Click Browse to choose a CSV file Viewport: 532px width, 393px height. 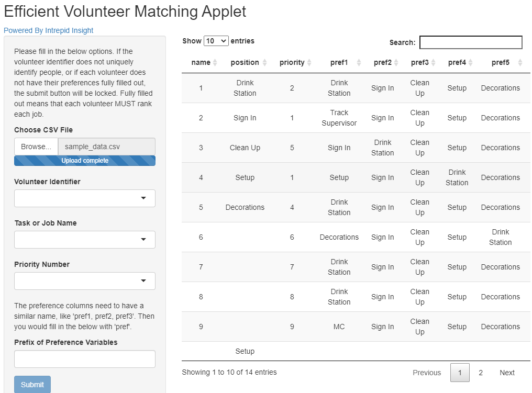click(35, 147)
